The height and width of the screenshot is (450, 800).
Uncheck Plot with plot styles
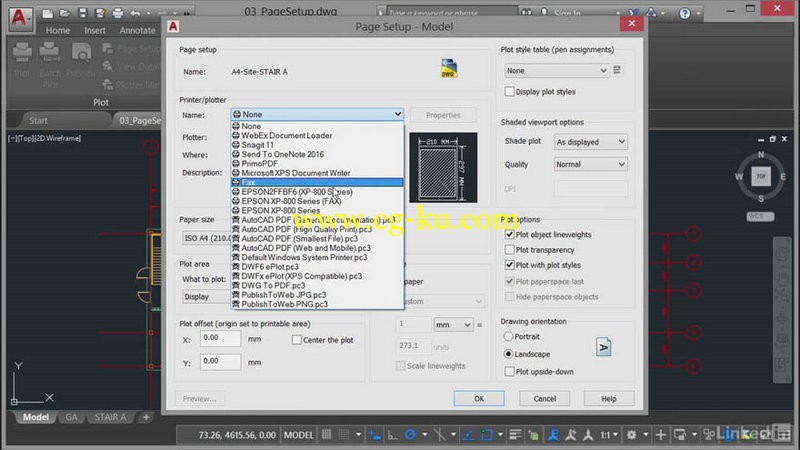[x=509, y=265]
